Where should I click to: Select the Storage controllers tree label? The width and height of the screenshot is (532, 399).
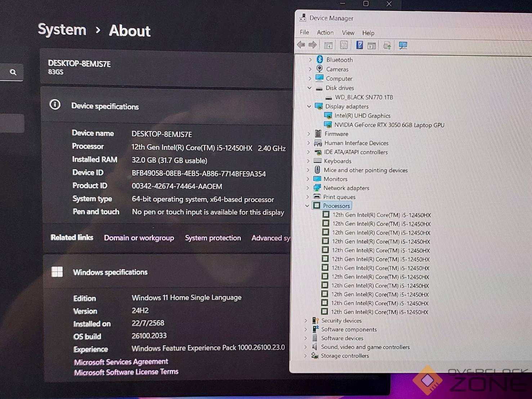[345, 356]
